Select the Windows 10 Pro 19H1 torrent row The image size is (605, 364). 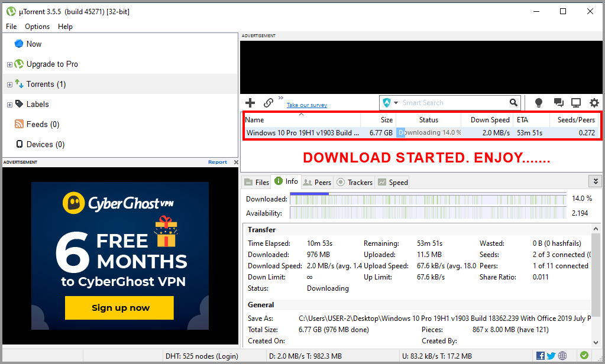point(421,132)
